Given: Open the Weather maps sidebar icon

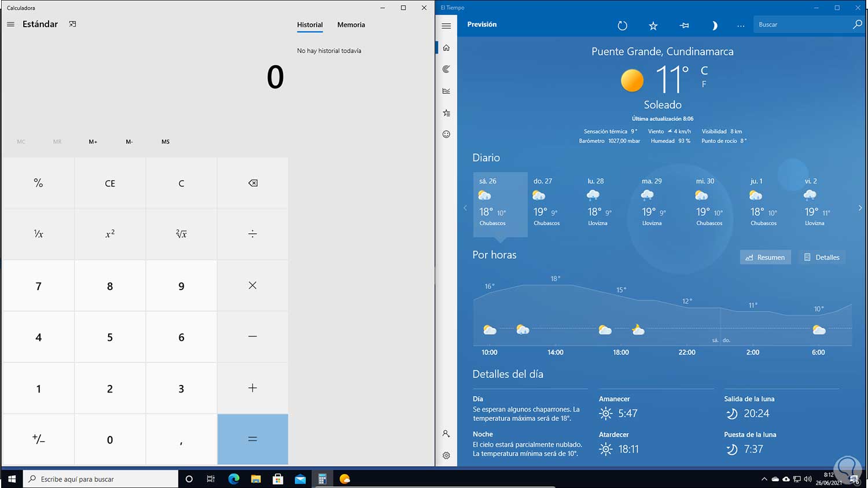Looking at the screenshot, I should coord(446,69).
